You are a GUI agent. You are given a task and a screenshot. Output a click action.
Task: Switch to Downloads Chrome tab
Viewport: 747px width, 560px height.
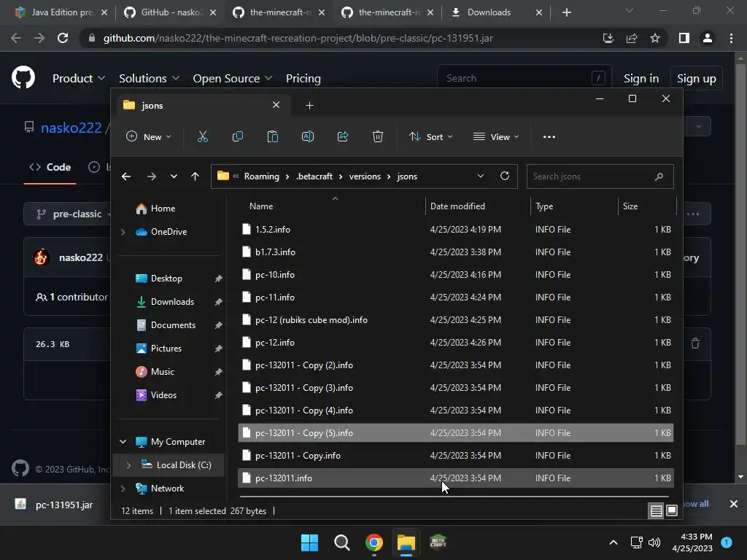[x=496, y=12]
